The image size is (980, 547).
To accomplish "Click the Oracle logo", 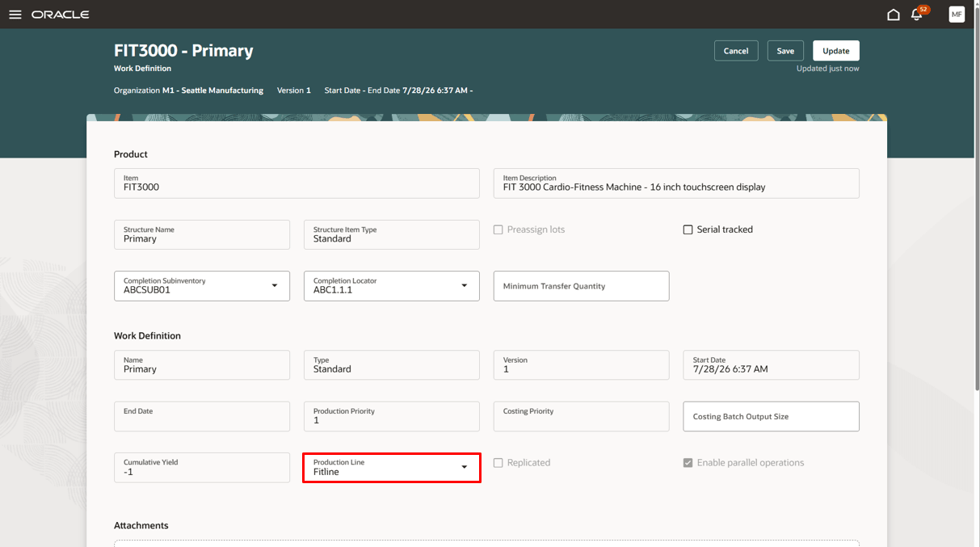I will click(x=60, y=15).
